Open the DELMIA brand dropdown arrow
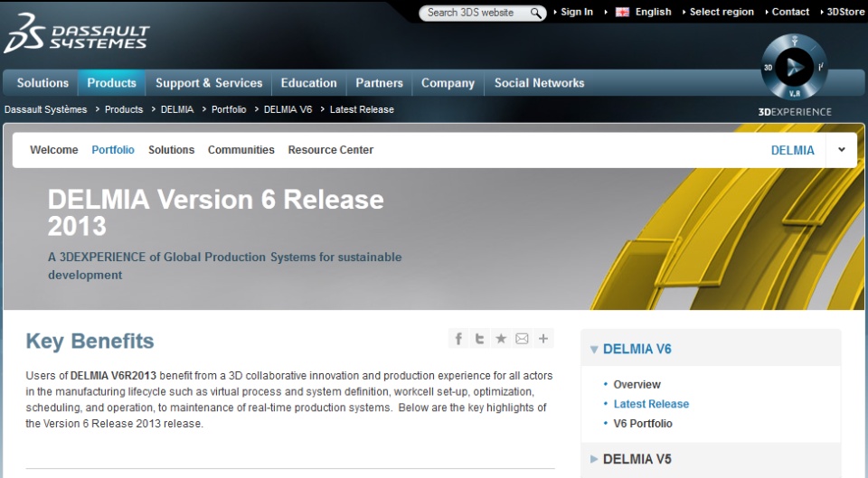 tap(842, 149)
